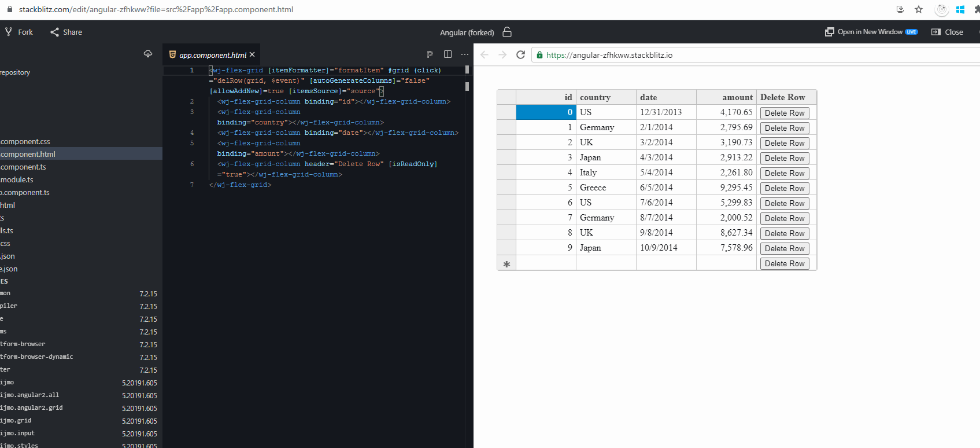Click the lock icon next to Angular (forked)
Image resolution: width=980 pixels, height=448 pixels.
[507, 32]
